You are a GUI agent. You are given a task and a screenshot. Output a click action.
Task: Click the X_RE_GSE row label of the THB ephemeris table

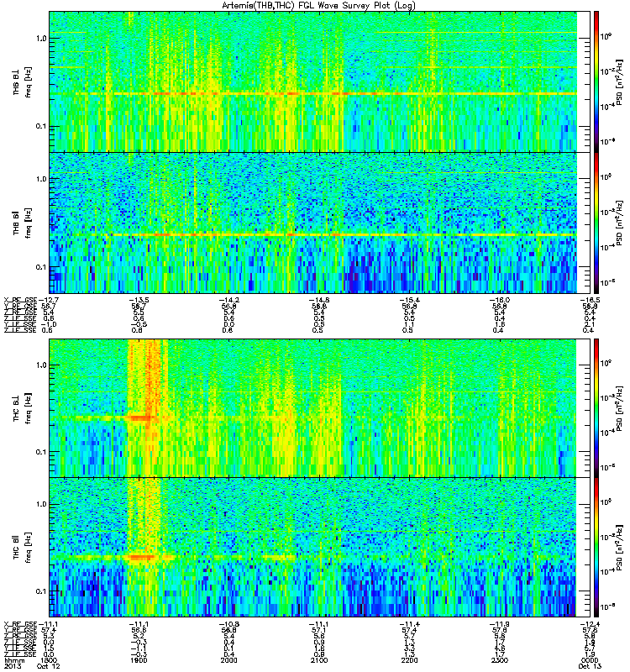(x=21, y=300)
